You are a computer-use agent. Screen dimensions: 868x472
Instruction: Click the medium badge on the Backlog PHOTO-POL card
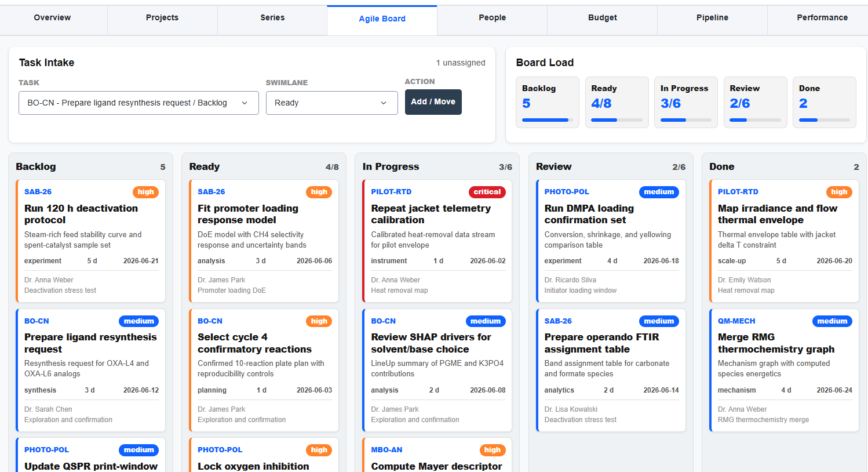coord(139,450)
